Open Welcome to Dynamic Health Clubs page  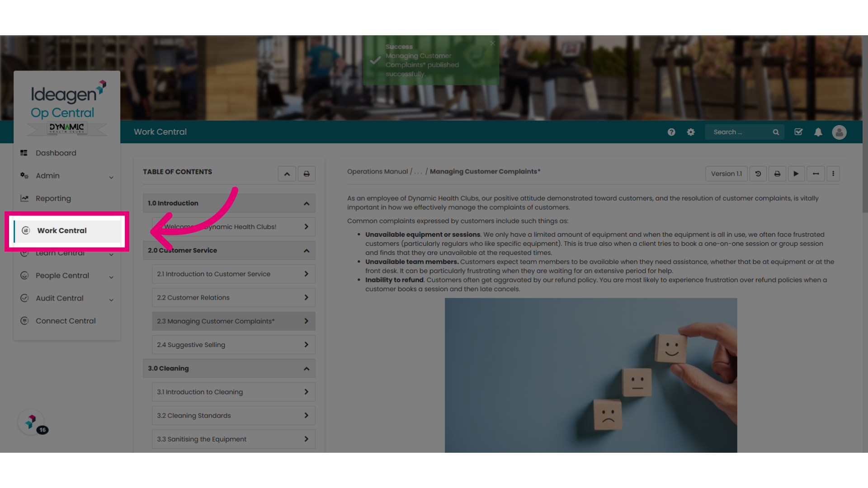(234, 227)
